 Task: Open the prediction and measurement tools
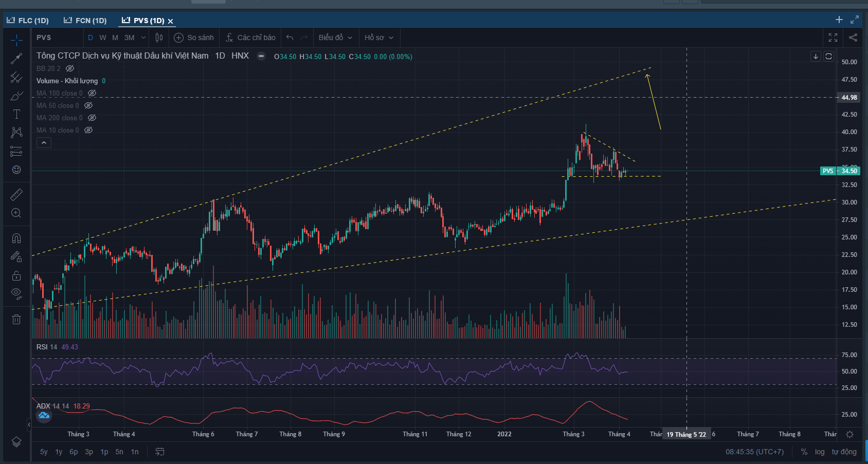tap(16, 151)
